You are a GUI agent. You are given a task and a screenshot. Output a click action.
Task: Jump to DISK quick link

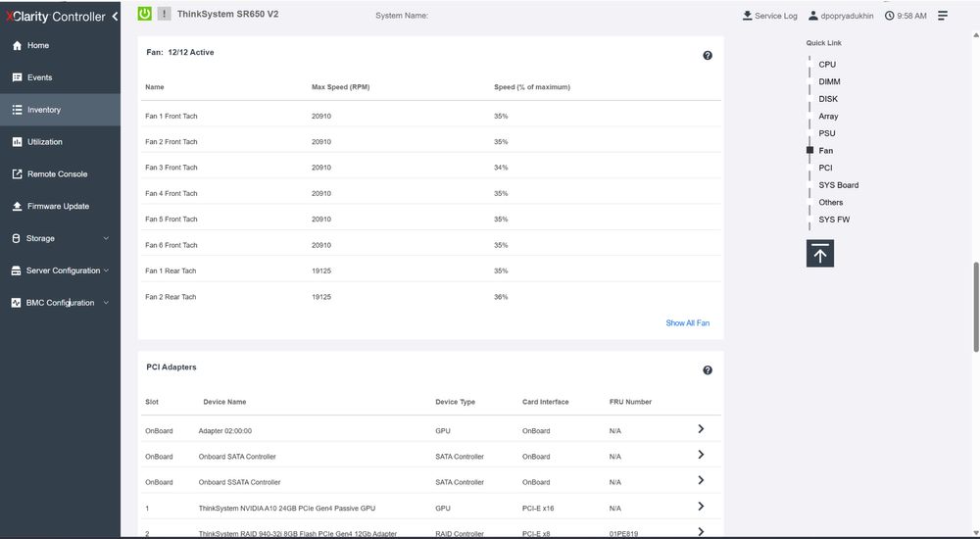(x=828, y=99)
